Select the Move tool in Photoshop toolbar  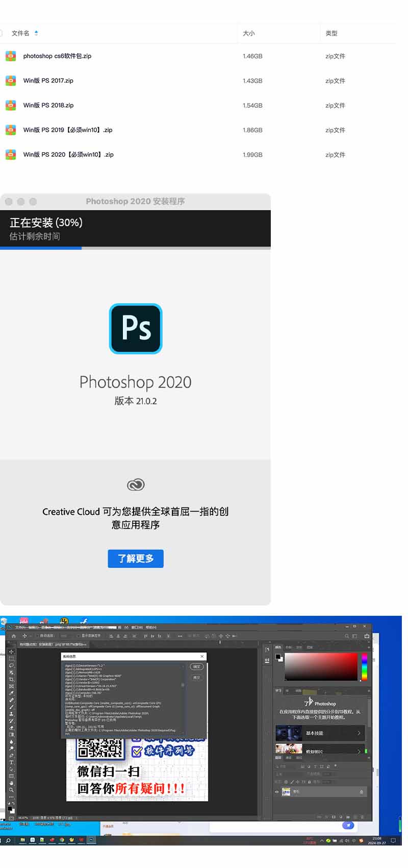coord(11,652)
